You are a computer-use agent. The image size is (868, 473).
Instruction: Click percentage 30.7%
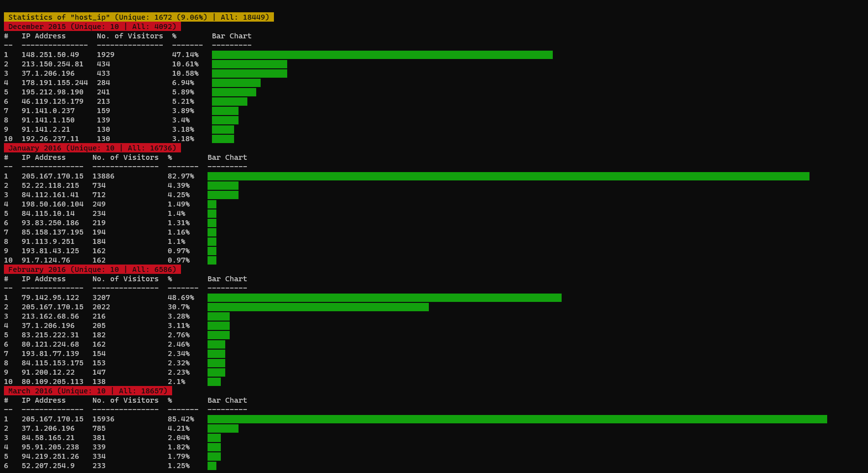tap(179, 307)
